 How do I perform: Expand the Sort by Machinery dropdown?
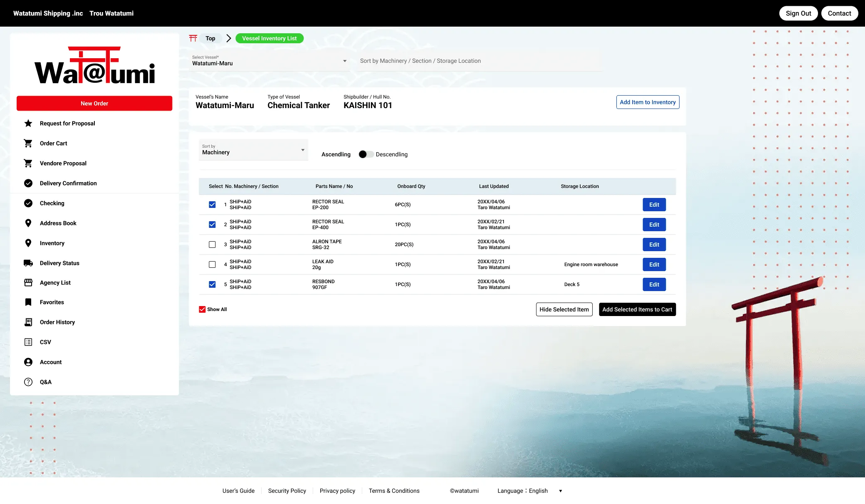coord(253,150)
